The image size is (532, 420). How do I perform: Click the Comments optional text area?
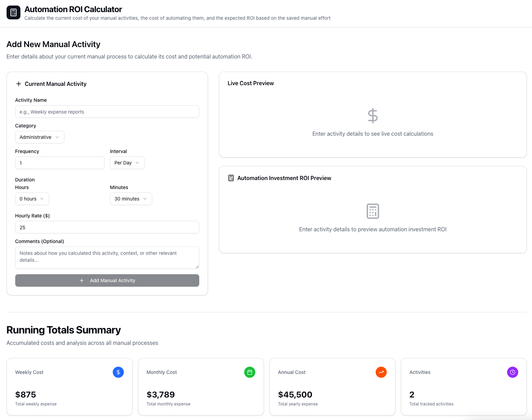(107, 257)
